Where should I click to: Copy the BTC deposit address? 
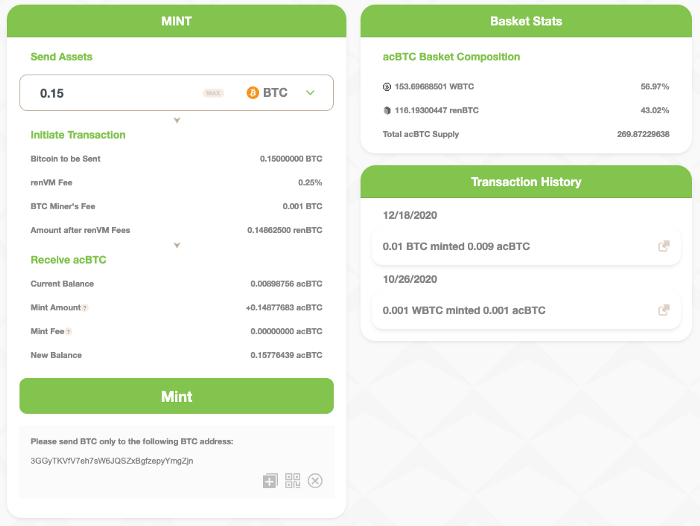270,481
